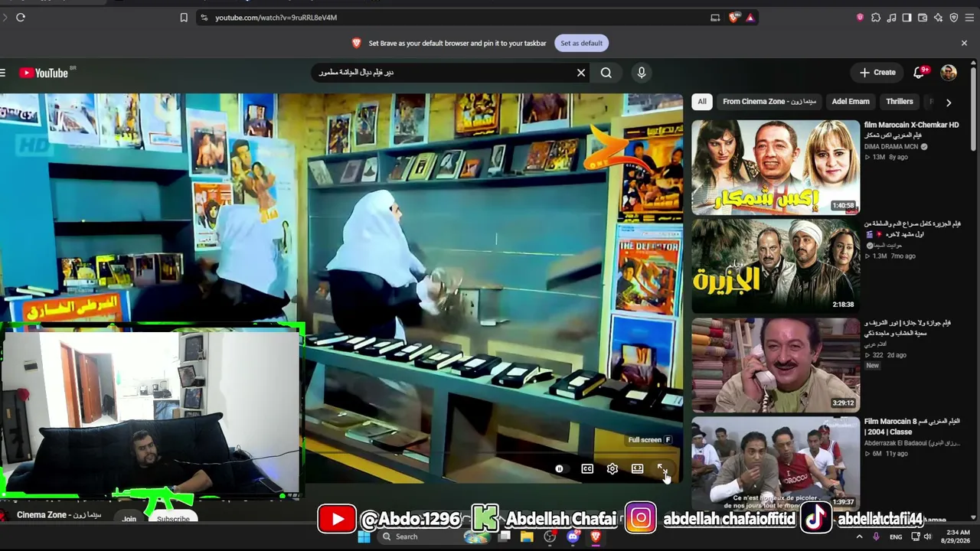Select the Adel Emam chip
Screen dimensions: 980x551
(851, 102)
